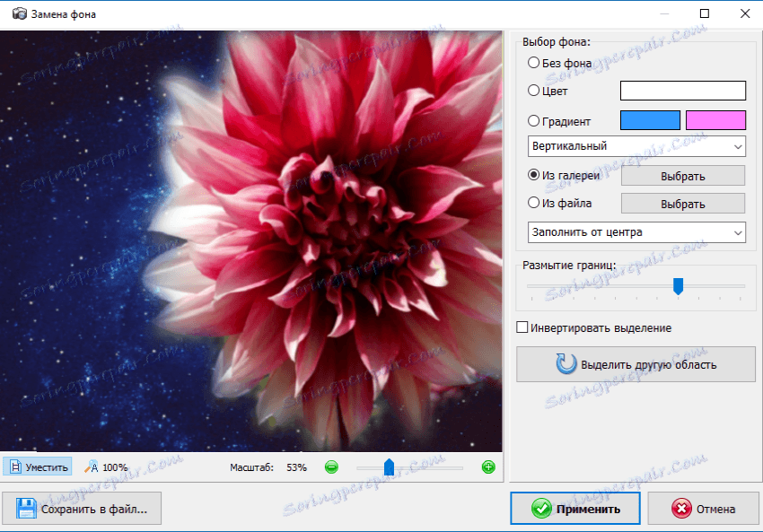Screen dimensions: 763x532
Task: Click Выбрать next to Из галереи
Action: click(682, 175)
